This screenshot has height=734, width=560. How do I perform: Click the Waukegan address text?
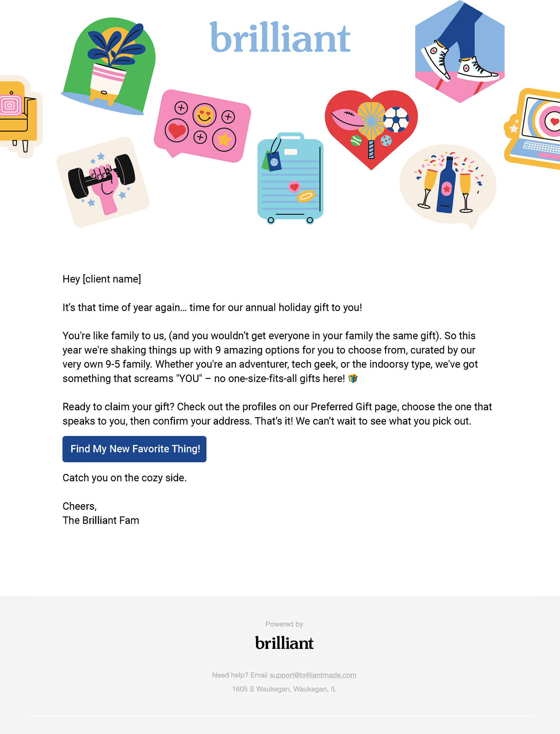(284, 689)
